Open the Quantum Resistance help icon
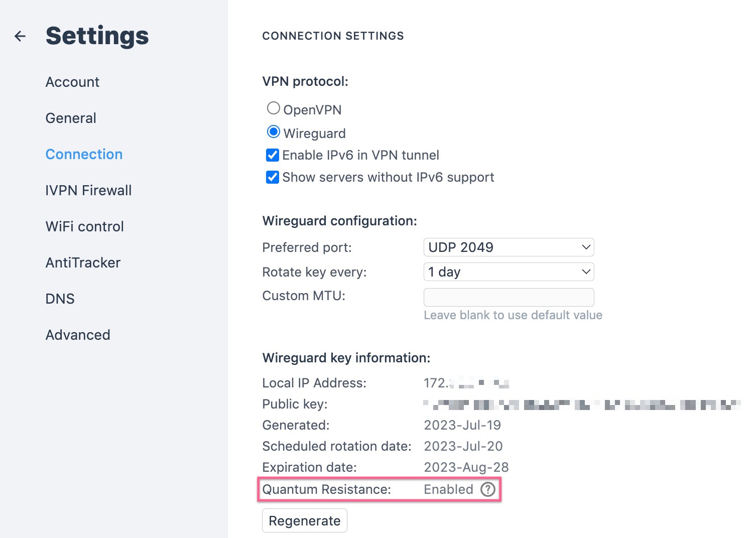Image resolution: width=756 pixels, height=538 pixels. pyautogui.click(x=487, y=489)
